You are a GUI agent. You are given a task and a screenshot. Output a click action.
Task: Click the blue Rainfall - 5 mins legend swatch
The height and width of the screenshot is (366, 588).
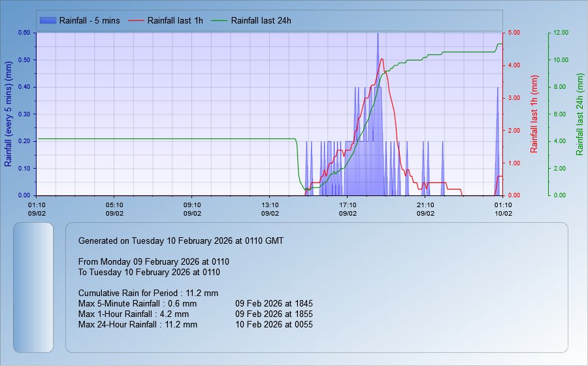tap(47, 21)
